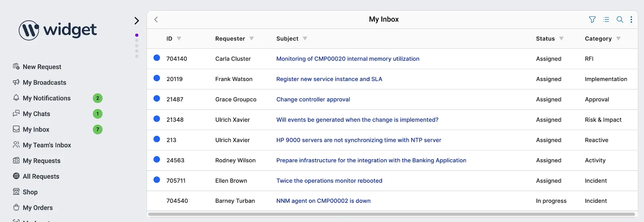
Task: Click the My Inbox tray icon
Action: (x=16, y=129)
